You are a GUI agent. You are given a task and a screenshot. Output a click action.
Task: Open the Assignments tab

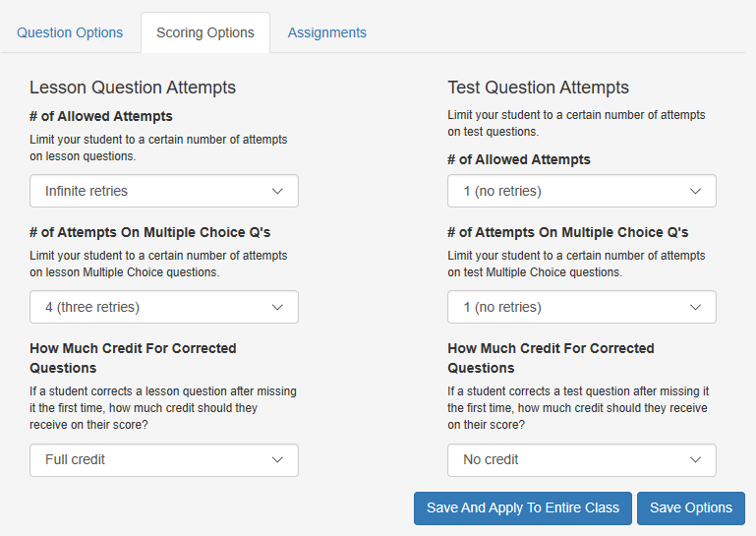[x=326, y=32]
